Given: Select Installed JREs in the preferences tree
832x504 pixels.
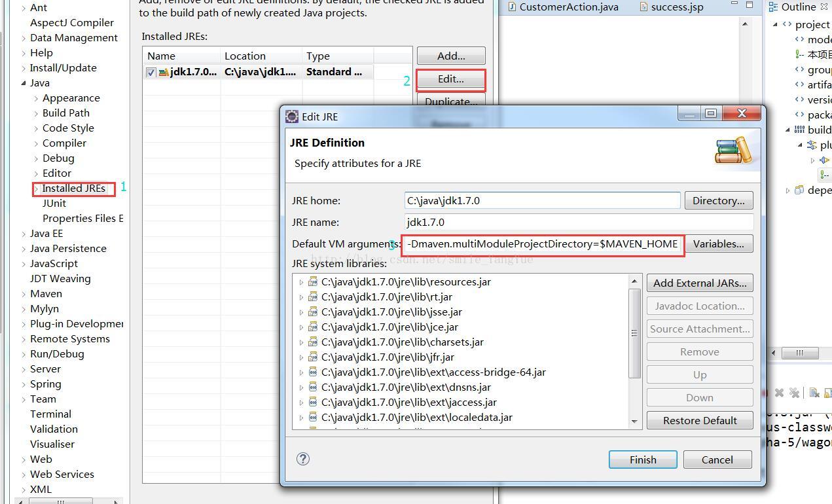Looking at the screenshot, I should (x=73, y=188).
